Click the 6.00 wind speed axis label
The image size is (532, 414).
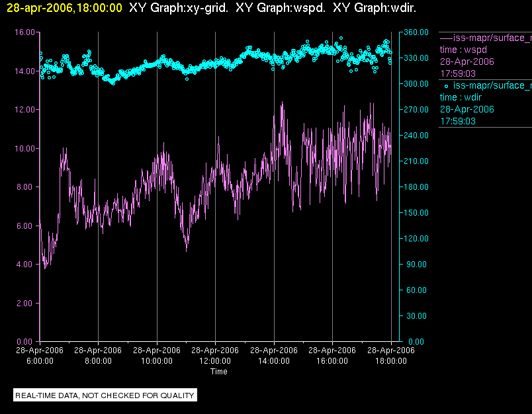tap(26, 226)
